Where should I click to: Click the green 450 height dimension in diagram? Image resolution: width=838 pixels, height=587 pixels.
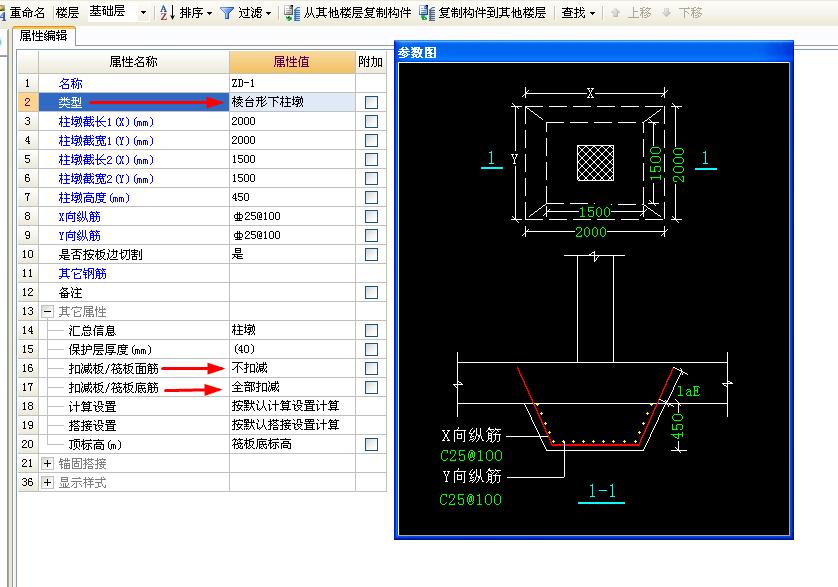[x=677, y=426]
